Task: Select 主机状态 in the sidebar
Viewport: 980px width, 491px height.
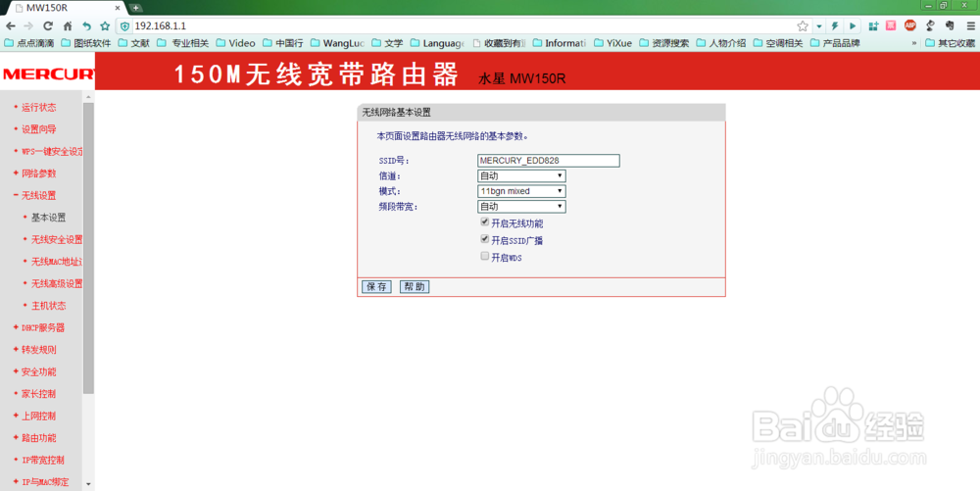Action: [49, 306]
